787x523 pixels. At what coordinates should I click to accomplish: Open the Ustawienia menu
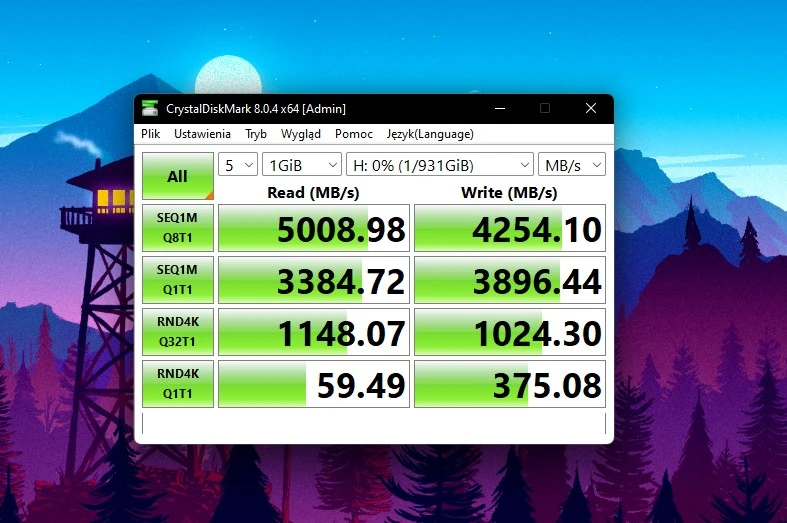tap(202, 134)
